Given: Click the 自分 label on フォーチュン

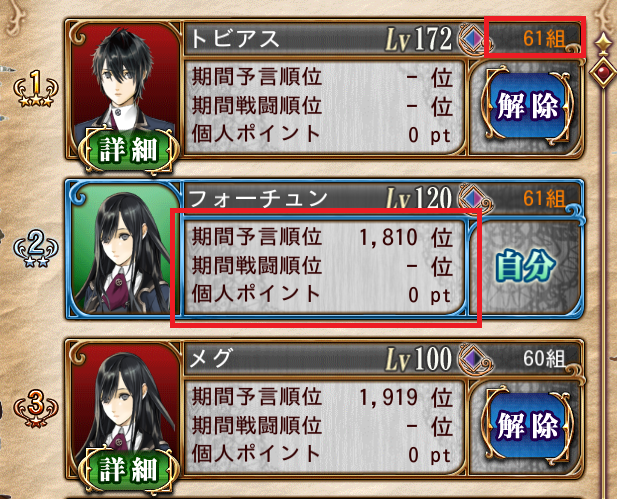Looking at the screenshot, I should click(526, 266).
